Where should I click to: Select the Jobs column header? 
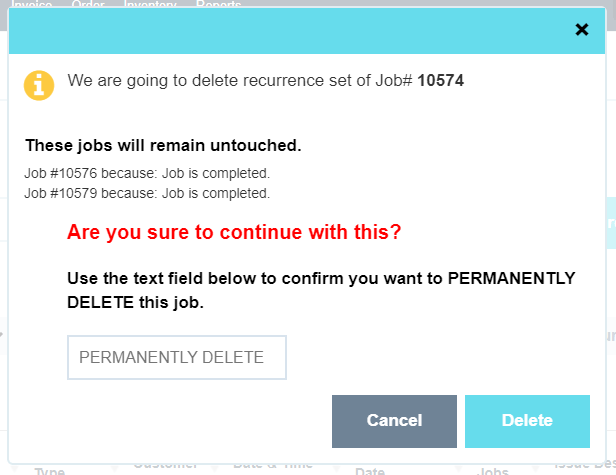click(x=493, y=469)
